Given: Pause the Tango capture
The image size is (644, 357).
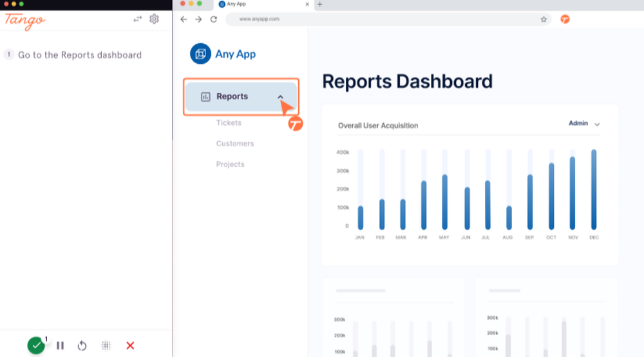Looking at the screenshot, I should pos(61,346).
